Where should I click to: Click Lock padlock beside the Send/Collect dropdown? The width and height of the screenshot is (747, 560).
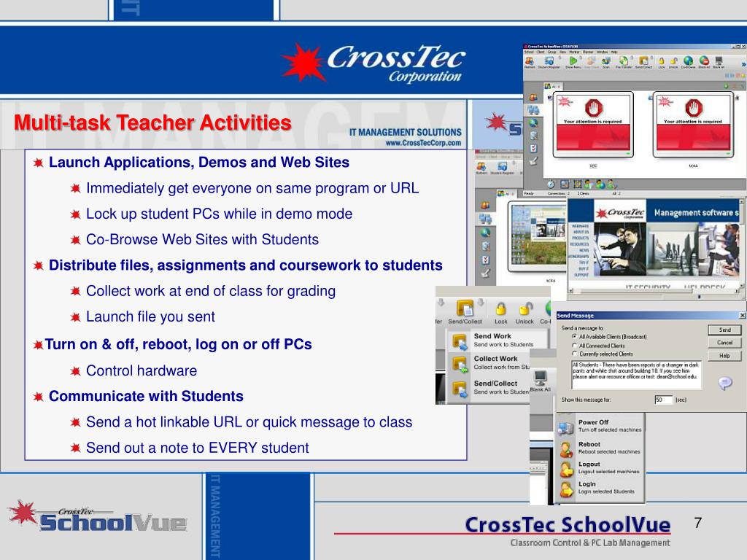coord(500,308)
